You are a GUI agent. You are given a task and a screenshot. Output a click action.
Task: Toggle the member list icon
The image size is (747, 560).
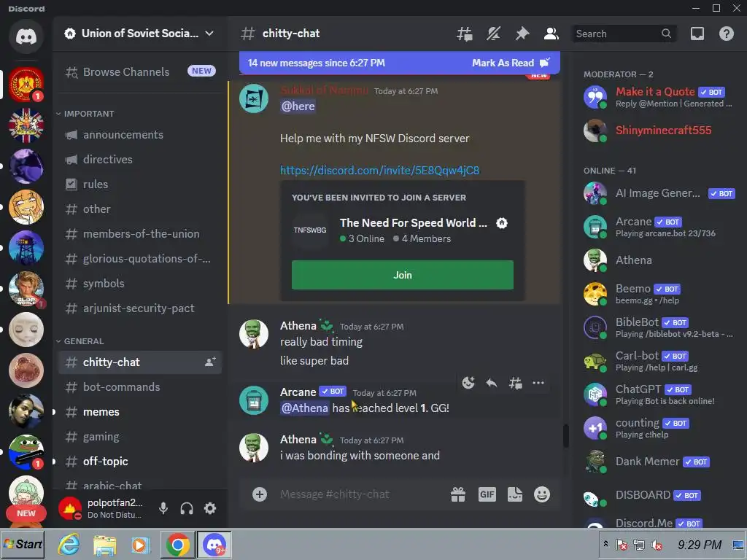point(551,34)
